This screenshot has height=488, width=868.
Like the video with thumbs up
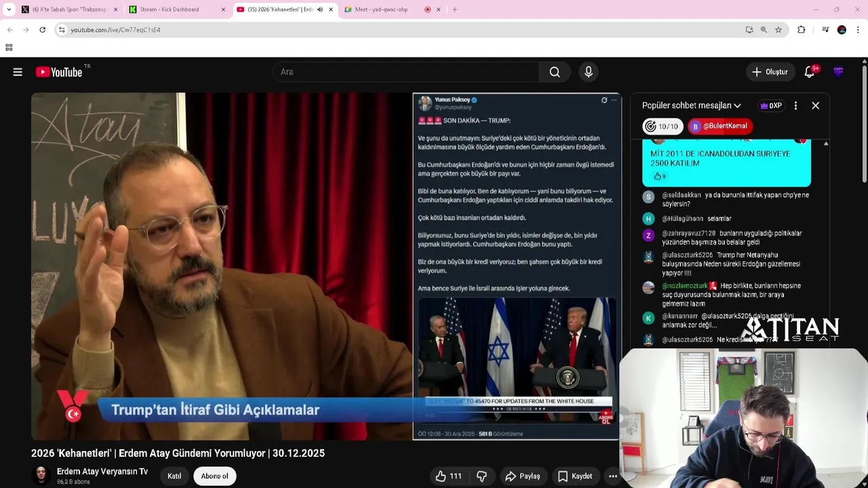[x=448, y=476]
